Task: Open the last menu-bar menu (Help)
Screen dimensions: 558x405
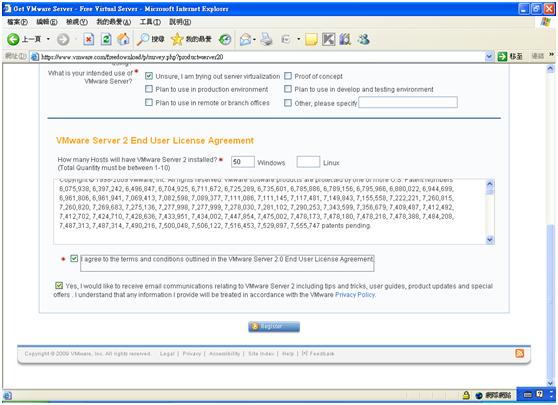Action: tap(180, 22)
